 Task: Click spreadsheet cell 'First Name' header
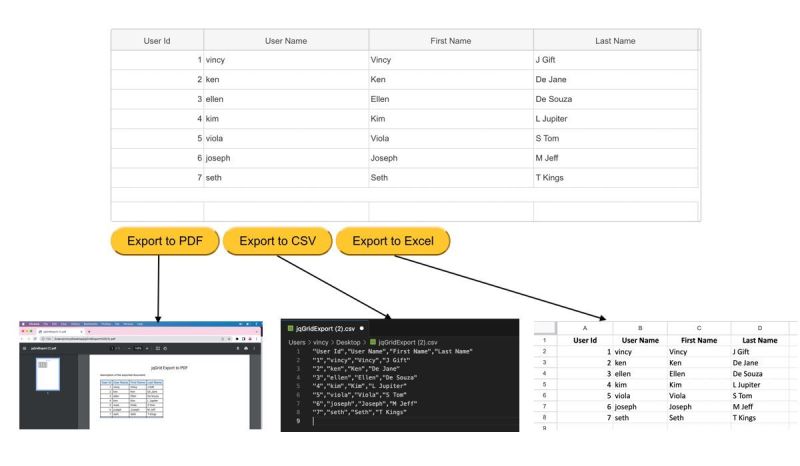point(699,340)
